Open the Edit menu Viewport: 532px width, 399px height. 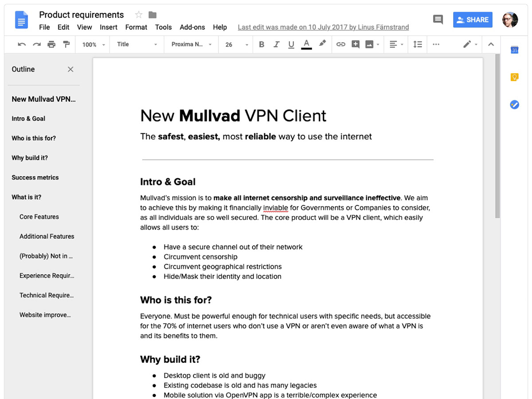click(x=63, y=27)
